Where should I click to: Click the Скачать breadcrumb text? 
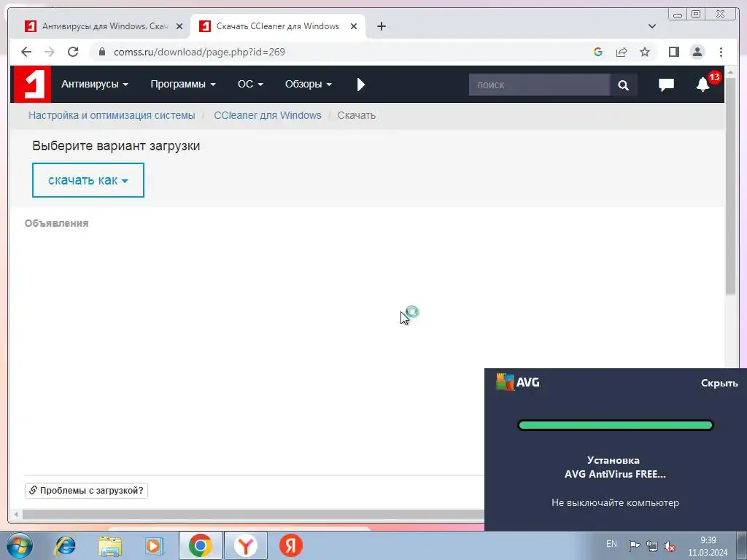(x=356, y=115)
